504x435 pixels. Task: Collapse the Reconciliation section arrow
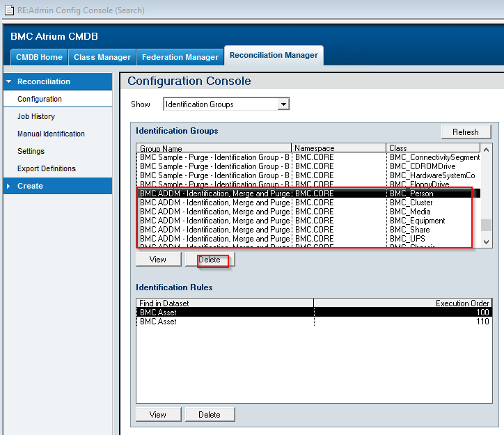click(9, 81)
